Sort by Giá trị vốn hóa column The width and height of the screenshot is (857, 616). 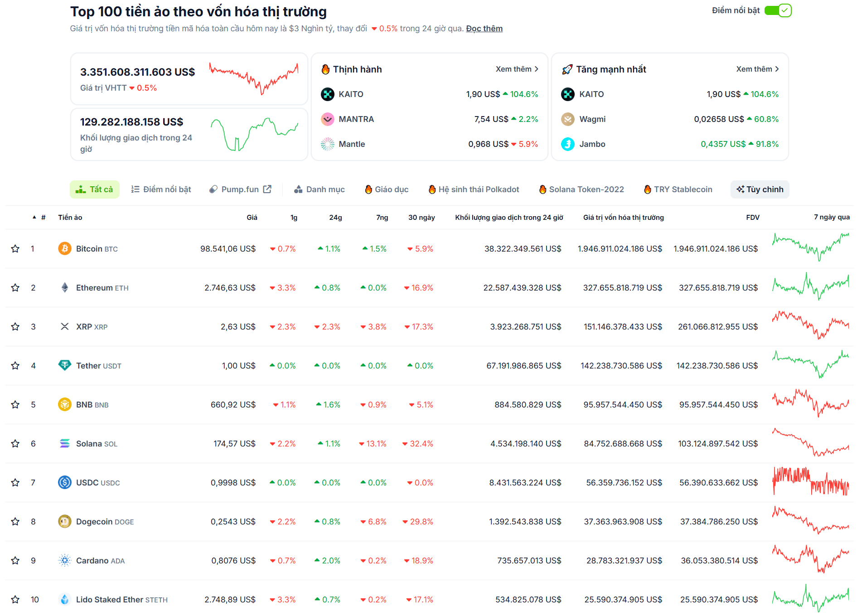623,218
